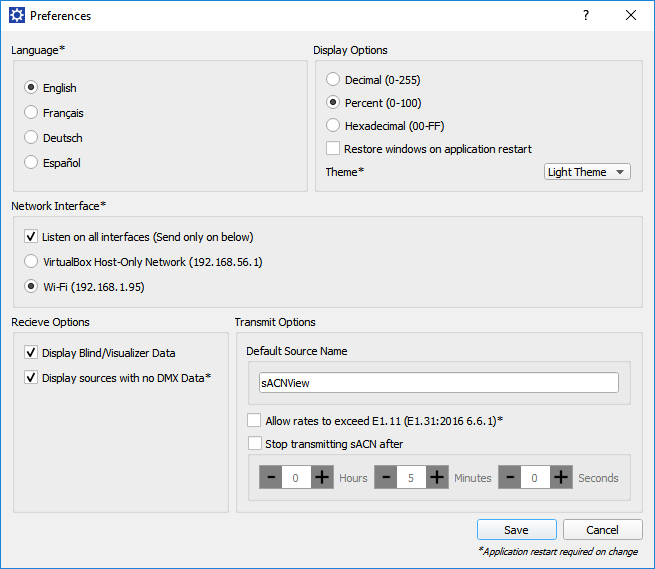Click the Help question mark button
The width and height of the screenshot is (655, 569).
[x=586, y=15]
